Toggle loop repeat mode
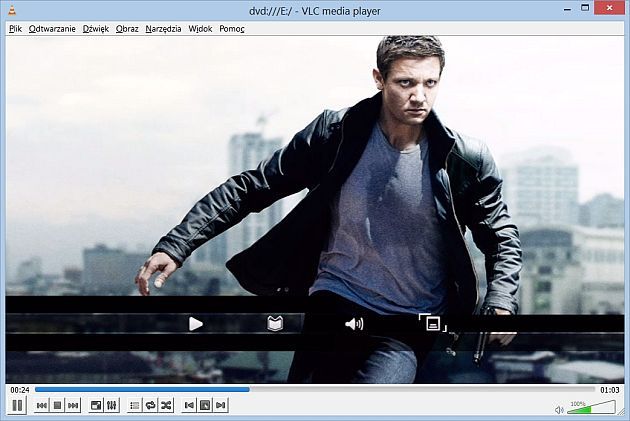 pyautogui.click(x=150, y=406)
